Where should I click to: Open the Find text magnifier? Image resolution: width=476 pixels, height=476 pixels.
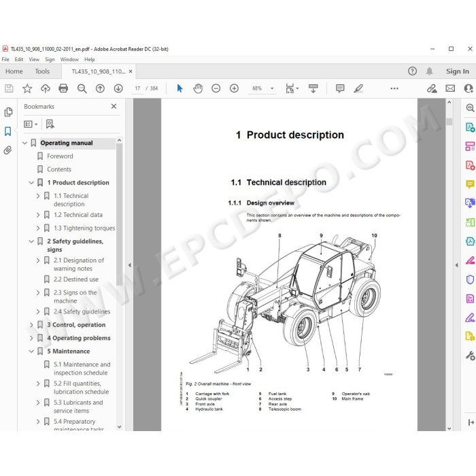82,88
